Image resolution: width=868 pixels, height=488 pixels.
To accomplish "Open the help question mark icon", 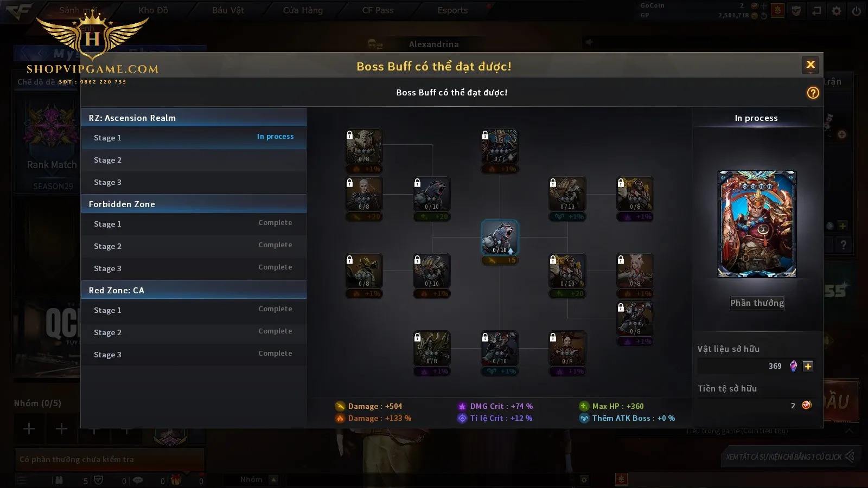I will coord(813,93).
